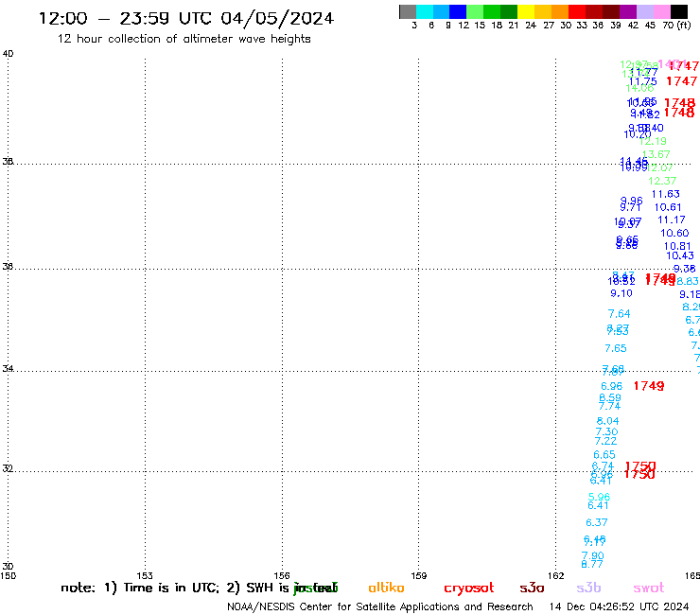Screen dimensions: 700x615
Task: Click the cyan legend swatch above label 6
Action: (x=425, y=11)
